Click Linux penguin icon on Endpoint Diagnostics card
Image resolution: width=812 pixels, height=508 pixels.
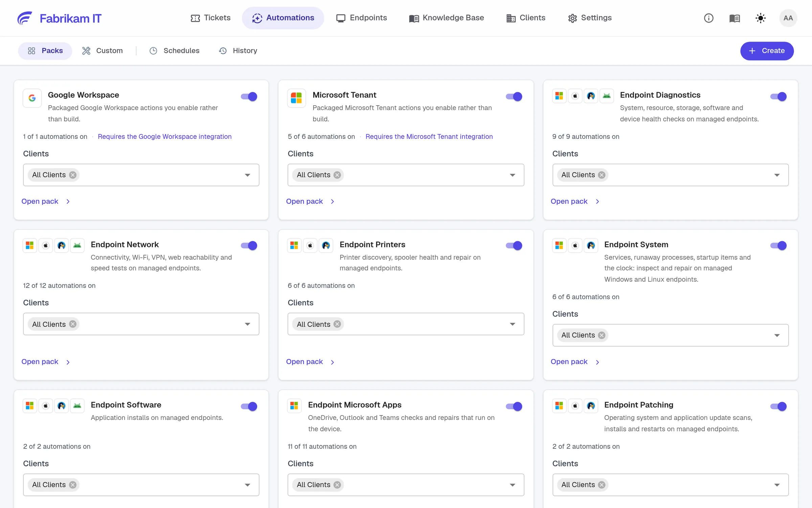(591, 96)
